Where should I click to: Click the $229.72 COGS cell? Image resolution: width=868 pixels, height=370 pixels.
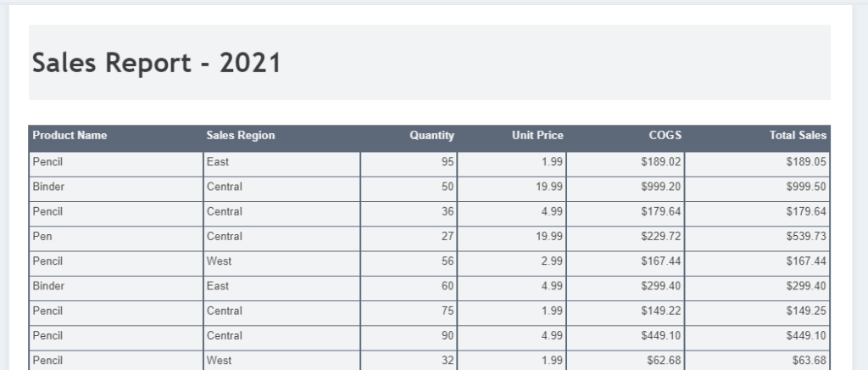point(661,237)
